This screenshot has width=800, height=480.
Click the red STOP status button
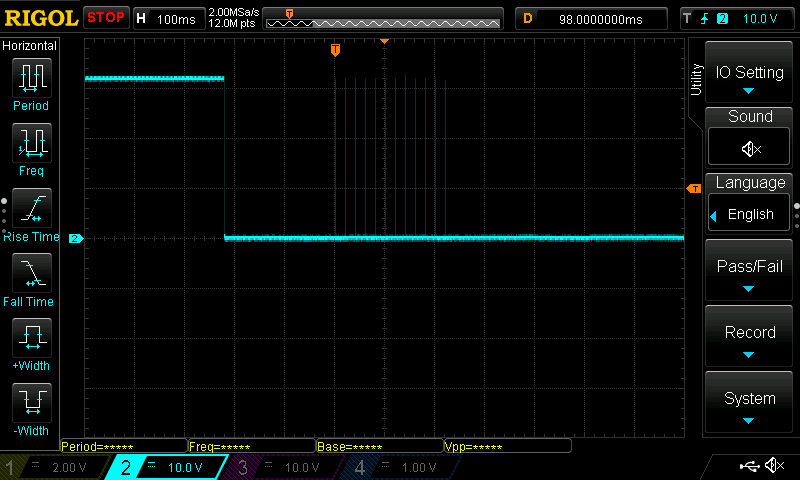tap(106, 18)
